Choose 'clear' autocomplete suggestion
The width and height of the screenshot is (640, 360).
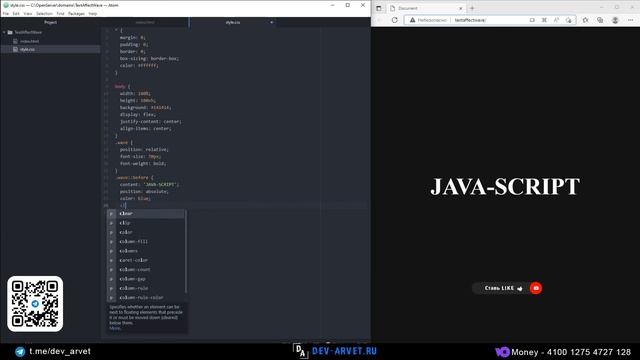146,213
